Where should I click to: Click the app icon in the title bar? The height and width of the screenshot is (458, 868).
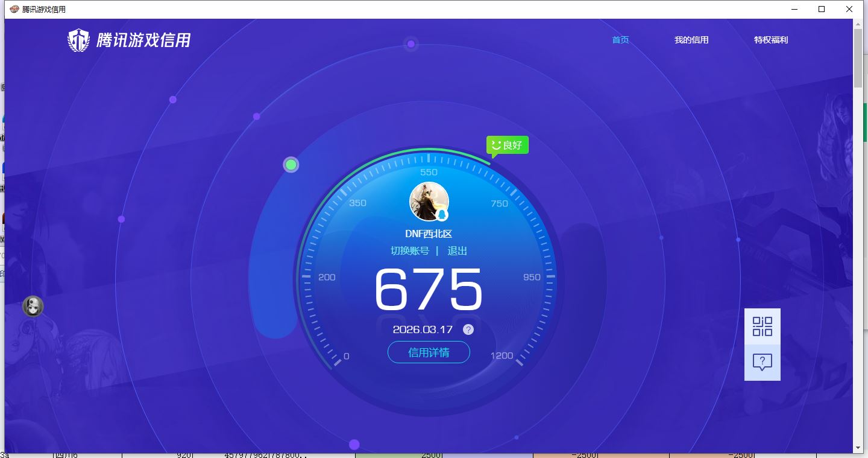(x=14, y=9)
